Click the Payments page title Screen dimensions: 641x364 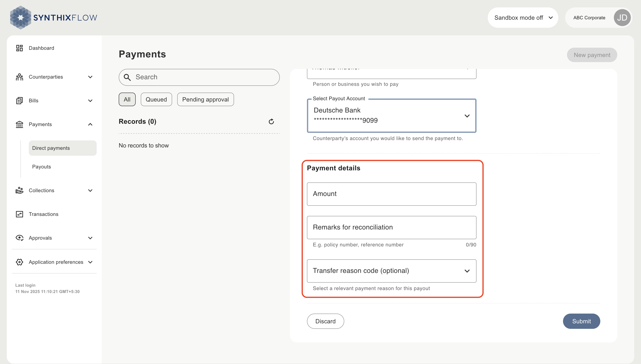coord(142,54)
